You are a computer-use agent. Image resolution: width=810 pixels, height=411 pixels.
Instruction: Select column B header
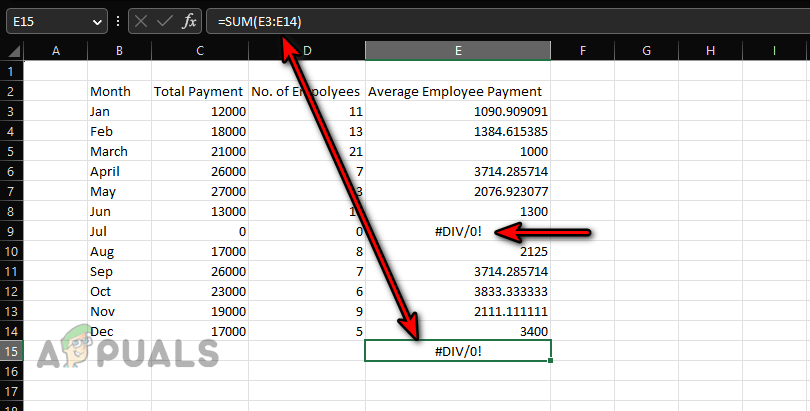[x=119, y=51]
